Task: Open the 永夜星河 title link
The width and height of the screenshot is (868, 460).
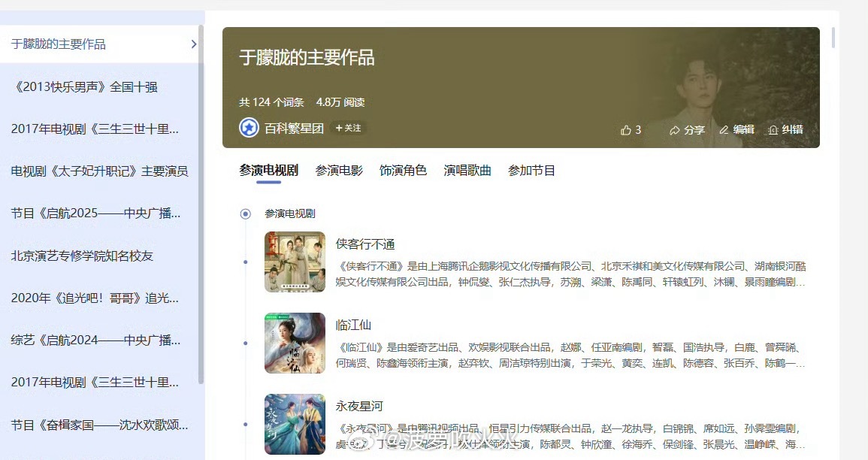Action: pyautogui.click(x=359, y=407)
